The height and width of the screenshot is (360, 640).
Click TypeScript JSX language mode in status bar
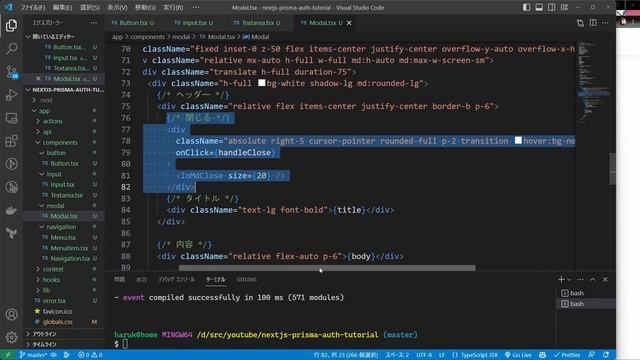point(479,355)
